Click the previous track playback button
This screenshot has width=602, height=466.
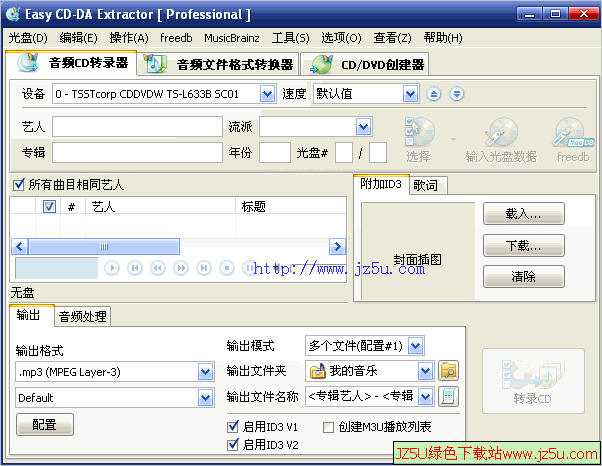135,268
